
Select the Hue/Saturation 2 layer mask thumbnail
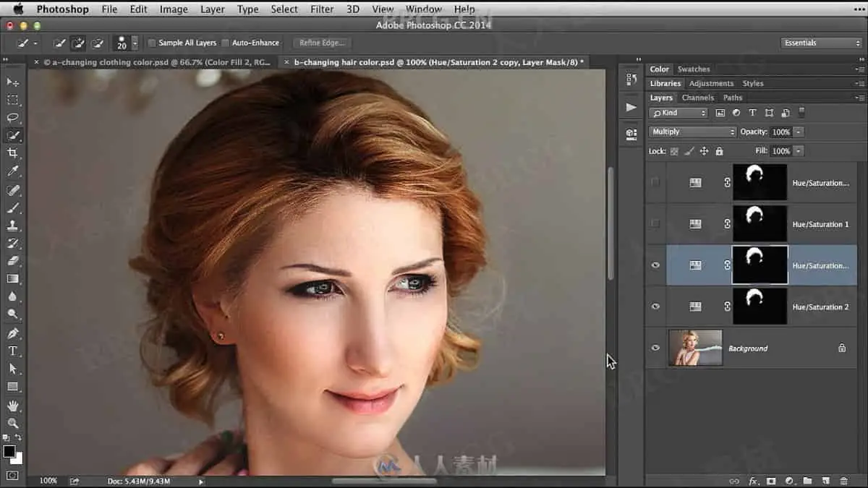pos(759,307)
